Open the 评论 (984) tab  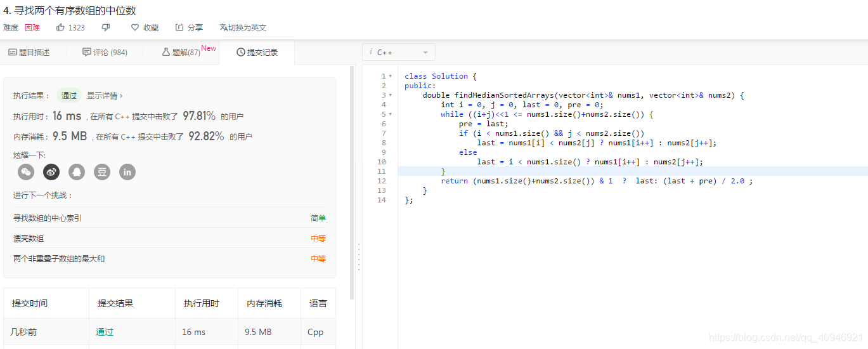click(x=105, y=52)
